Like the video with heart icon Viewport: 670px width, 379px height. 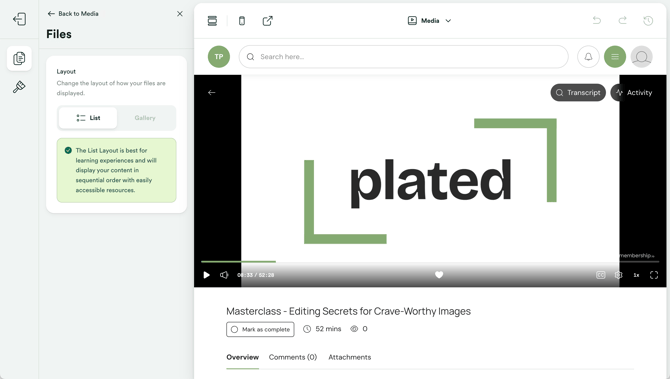pyautogui.click(x=439, y=275)
